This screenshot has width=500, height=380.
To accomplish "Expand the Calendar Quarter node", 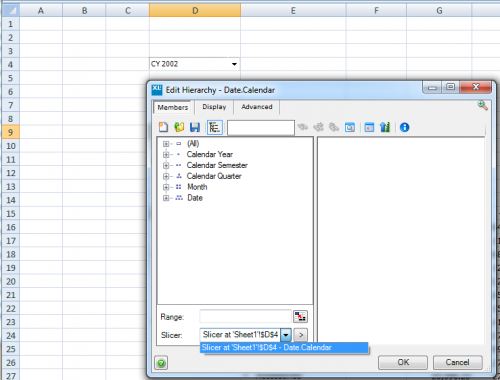I will [166, 176].
